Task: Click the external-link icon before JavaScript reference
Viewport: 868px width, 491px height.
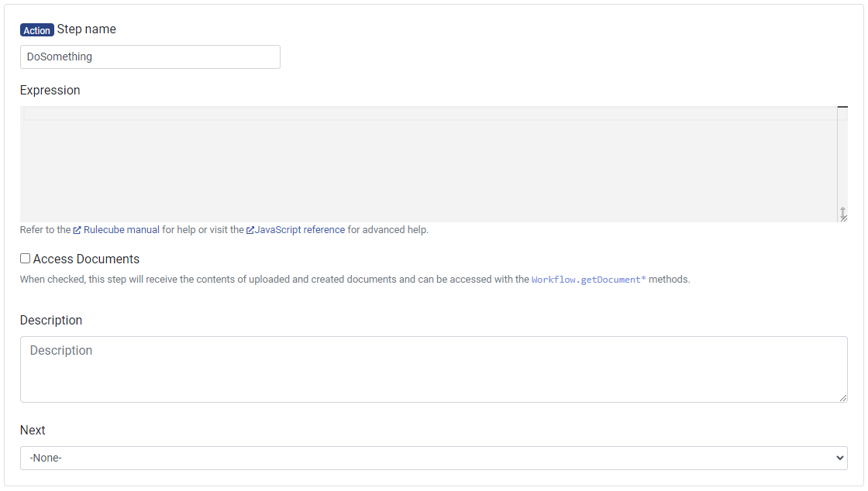Action: 250,230
